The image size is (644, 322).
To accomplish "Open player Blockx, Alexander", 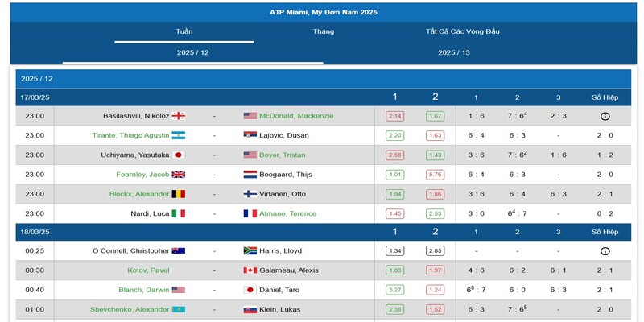I will coord(139,194).
